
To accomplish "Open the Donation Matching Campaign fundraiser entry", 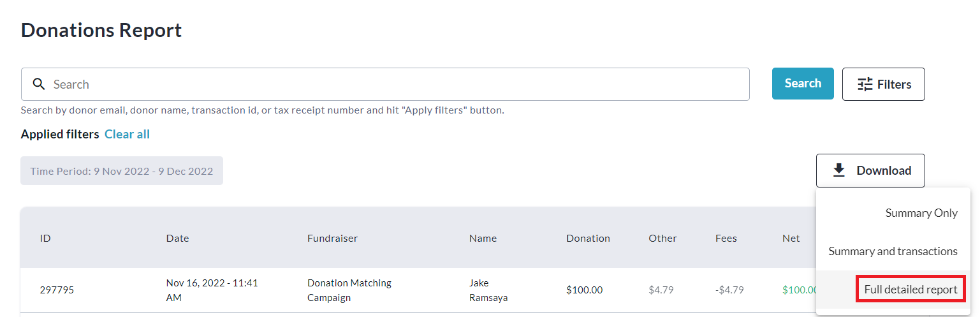I will tap(349, 290).
